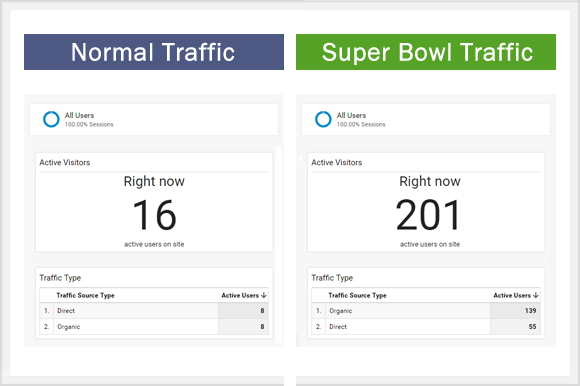580x386 pixels.
Task: Click 100.00% Sessions text in Normal Traffic panel
Action: click(89, 125)
